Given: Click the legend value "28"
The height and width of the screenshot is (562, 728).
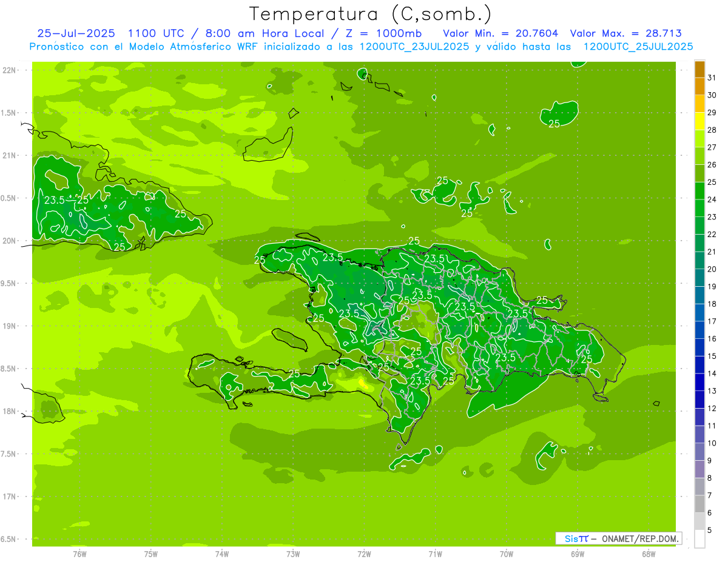Looking at the screenshot, I should pyautogui.click(x=712, y=130).
